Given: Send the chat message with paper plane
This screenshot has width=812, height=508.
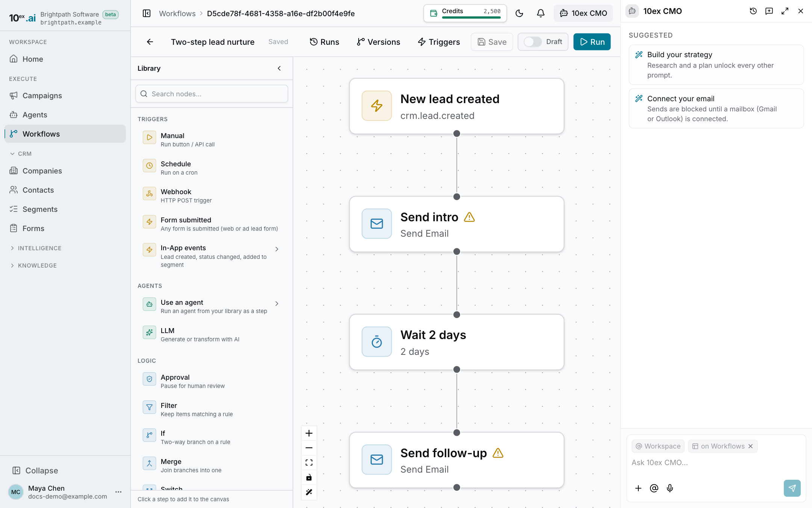Looking at the screenshot, I should pyautogui.click(x=792, y=488).
